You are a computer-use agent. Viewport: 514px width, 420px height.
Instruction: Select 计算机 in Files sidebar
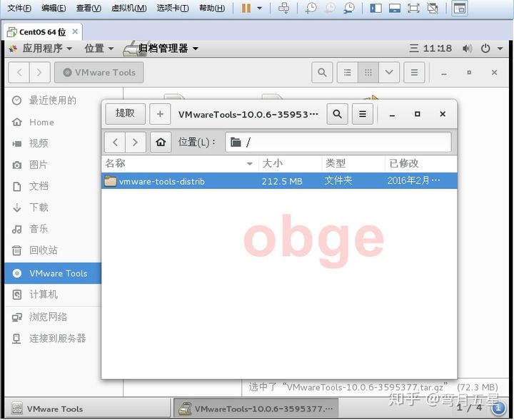(53, 294)
